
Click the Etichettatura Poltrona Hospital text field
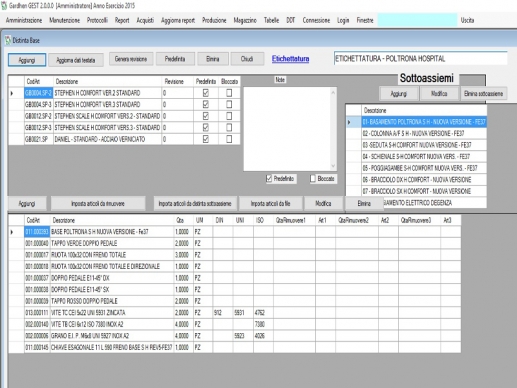click(x=420, y=59)
